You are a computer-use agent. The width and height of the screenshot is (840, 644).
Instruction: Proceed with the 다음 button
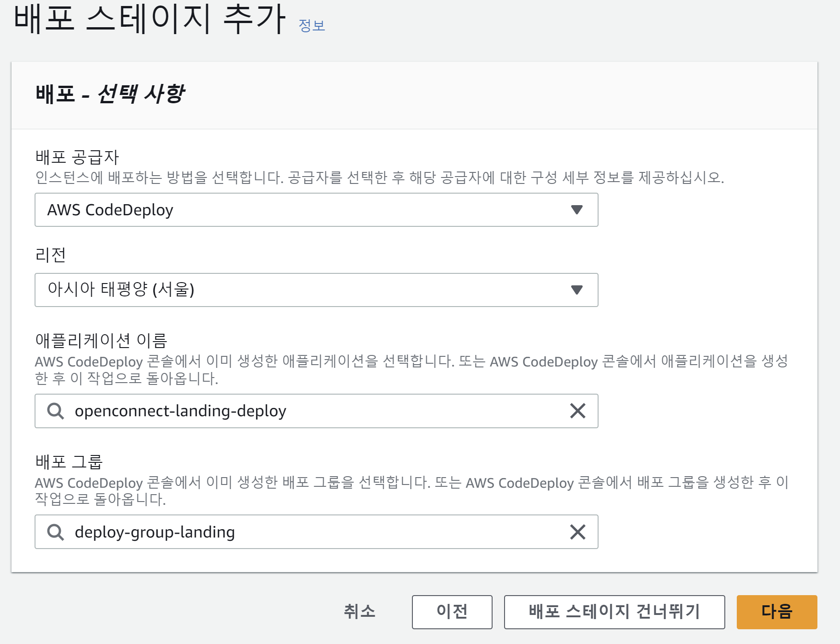[x=777, y=612]
